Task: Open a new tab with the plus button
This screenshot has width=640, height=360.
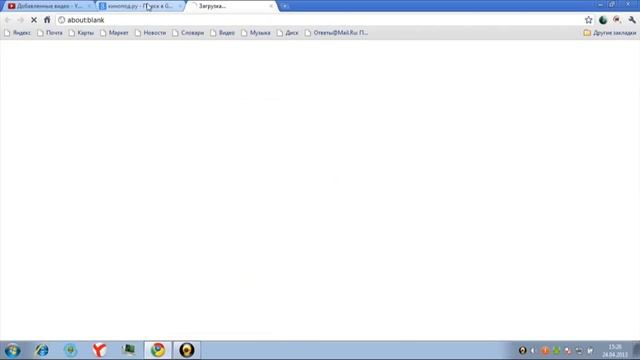Action: pos(285,6)
